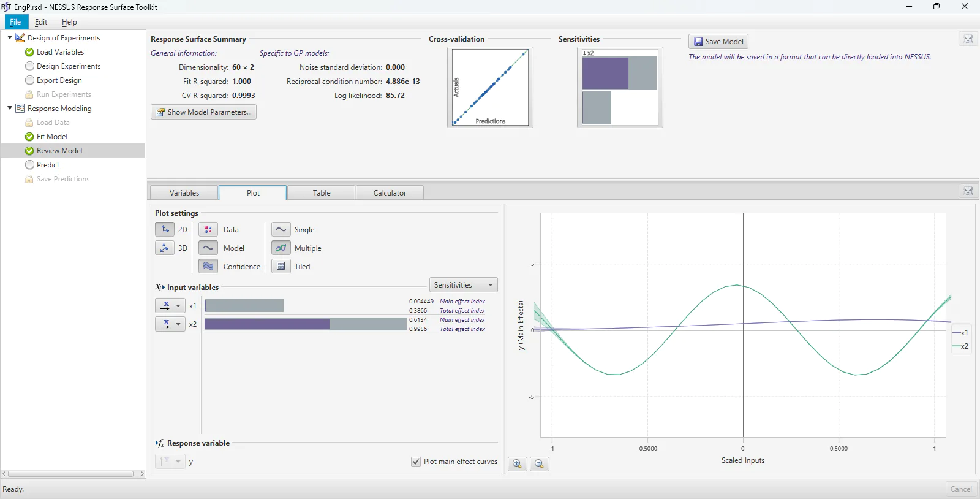
Task: Open the x2 axis dropdown arrow
Action: (179, 324)
